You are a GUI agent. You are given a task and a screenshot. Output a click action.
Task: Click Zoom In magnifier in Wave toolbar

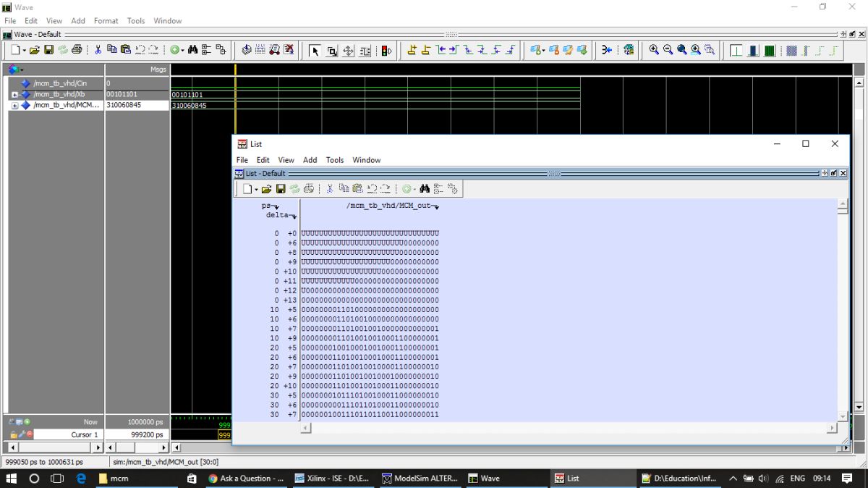tap(654, 50)
